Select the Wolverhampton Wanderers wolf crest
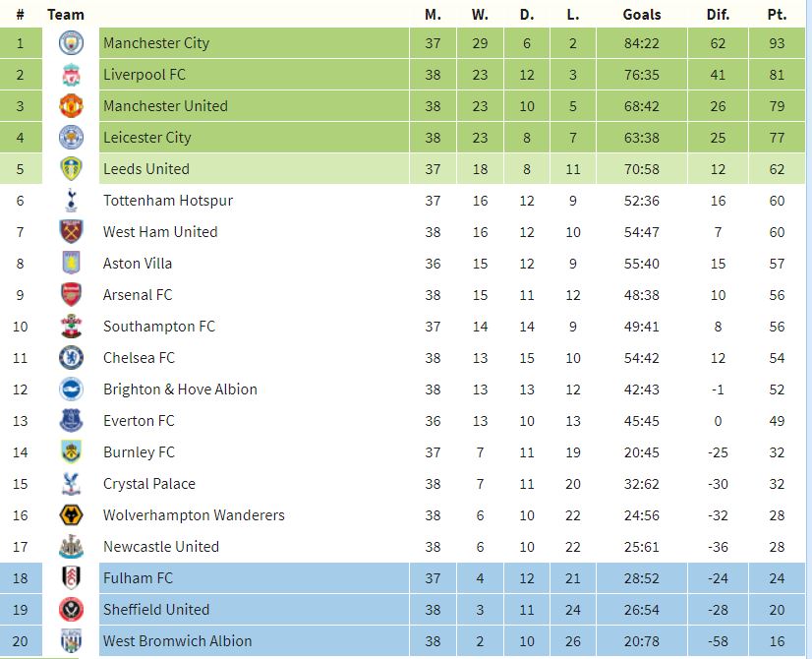Viewport: 812px width, 659px height. coord(71,515)
